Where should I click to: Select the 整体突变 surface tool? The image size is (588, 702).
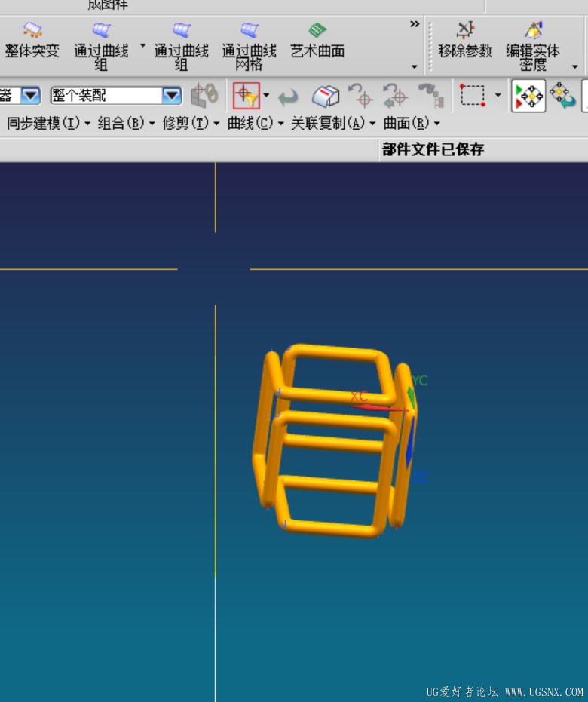pyautogui.click(x=32, y=41)
